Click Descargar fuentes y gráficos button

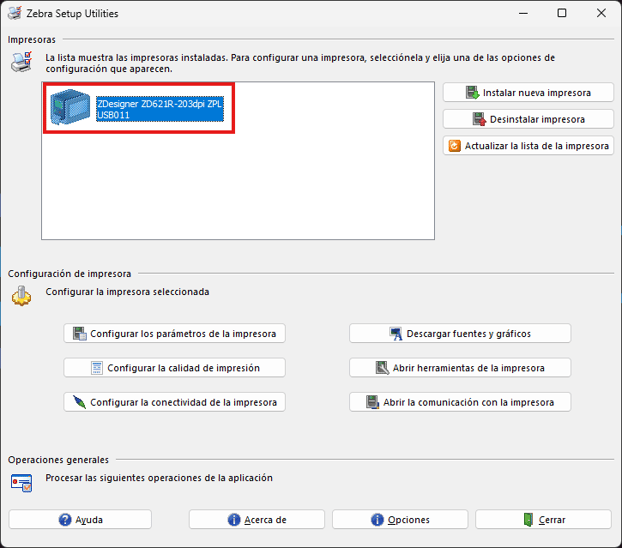click(460, 333)
